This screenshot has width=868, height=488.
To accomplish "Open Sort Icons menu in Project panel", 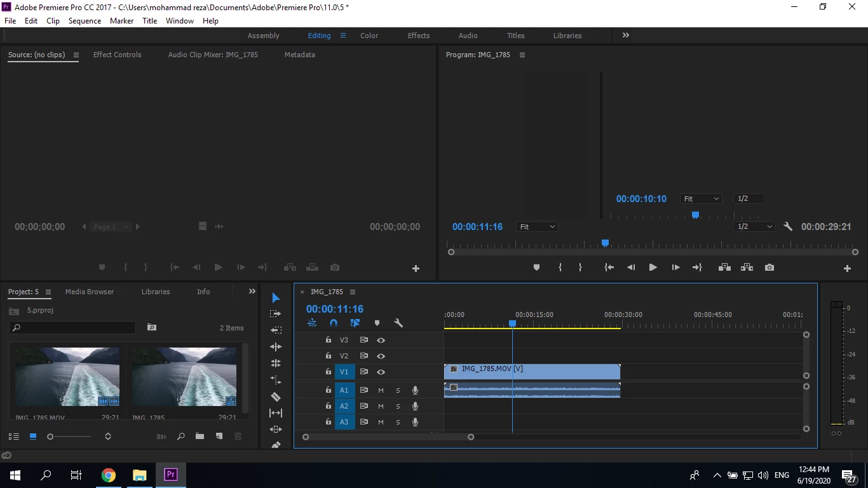I will click(x=108, y=437).
